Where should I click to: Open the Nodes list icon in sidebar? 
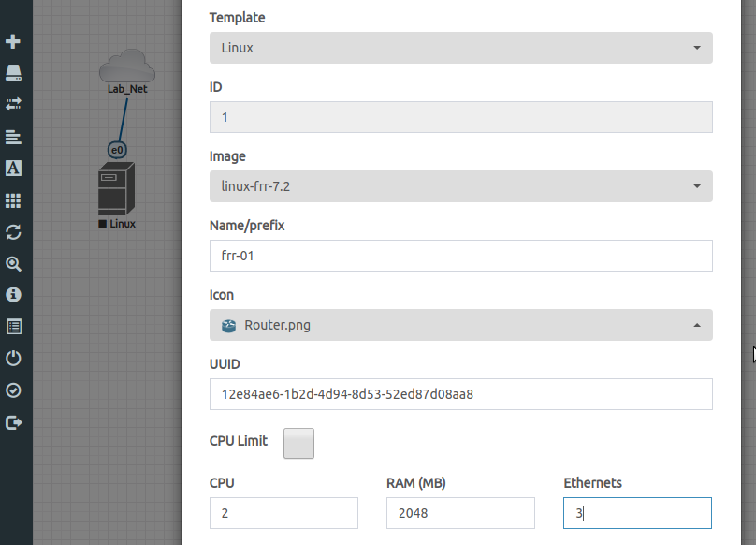13,73
